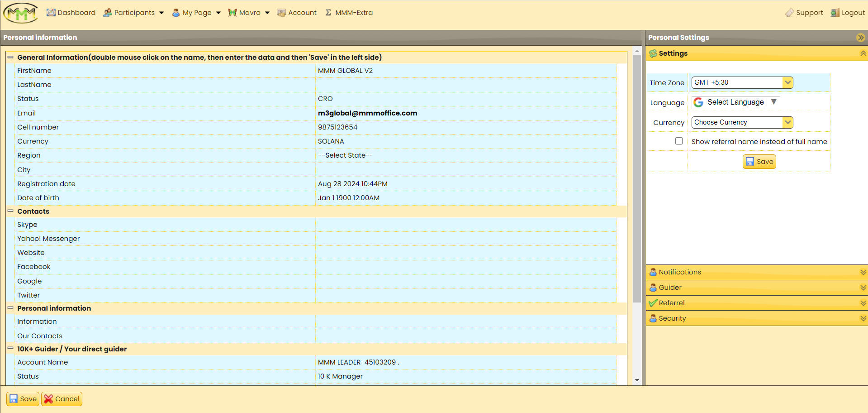
Task: Collapse the Settings accordion chevron
Action: 863,53
